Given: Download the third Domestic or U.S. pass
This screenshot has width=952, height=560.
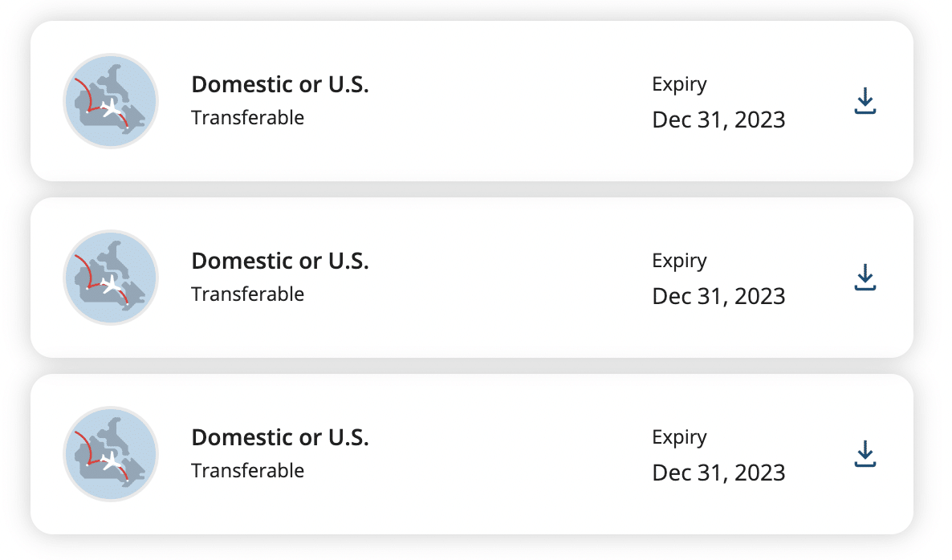Looking at the screenshot, I should (865, 454).
